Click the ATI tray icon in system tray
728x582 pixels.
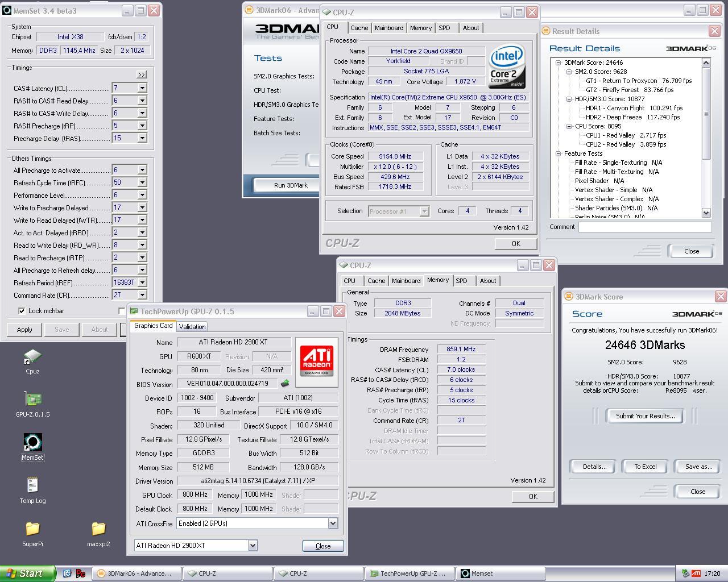point(697,573)
